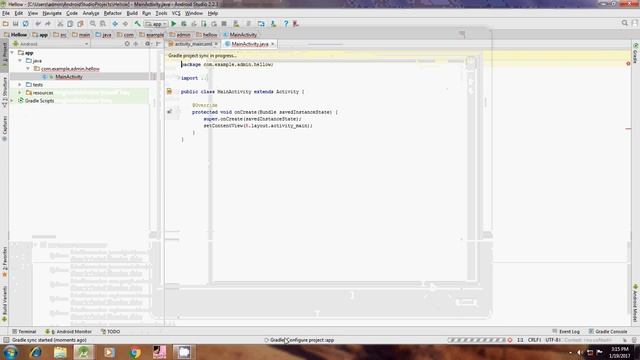Screen dimensions: 640x360
Task: Open the Gradle side panel
Action: pyautogui.click(x=636, y=53)
